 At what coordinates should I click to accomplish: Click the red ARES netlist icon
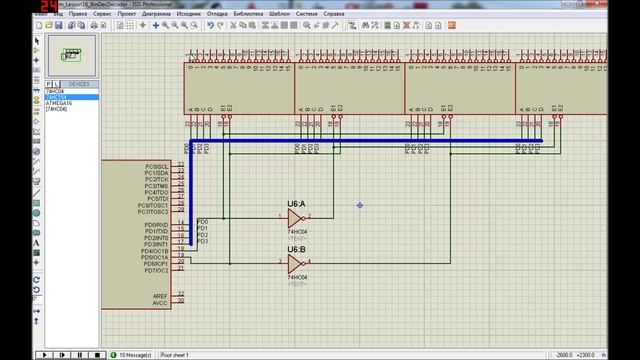(451, 25)
